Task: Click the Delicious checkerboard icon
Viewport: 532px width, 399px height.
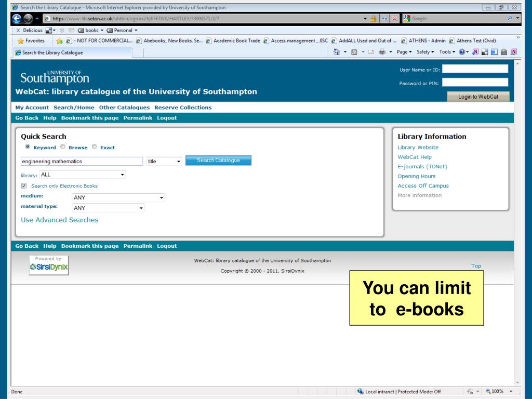Action: click(x=48, y=30)
